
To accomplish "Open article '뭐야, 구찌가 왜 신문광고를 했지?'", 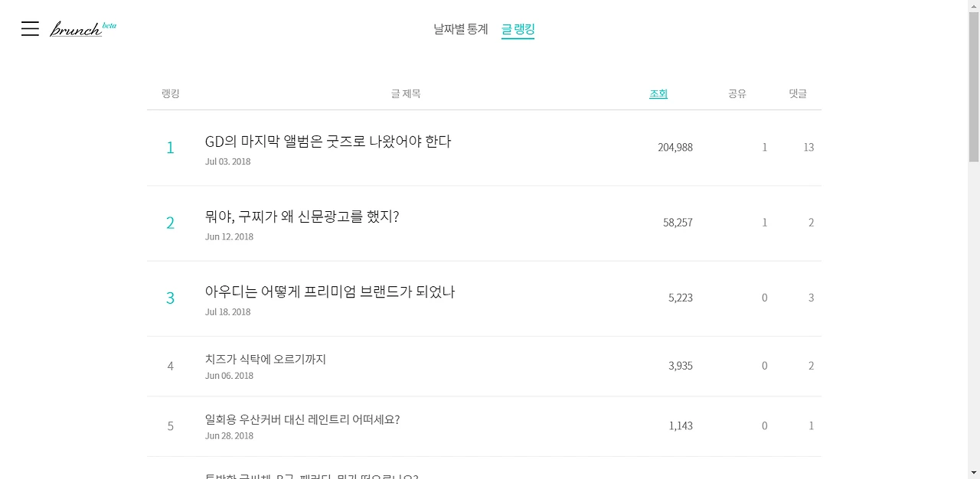I will coord(302,217).
